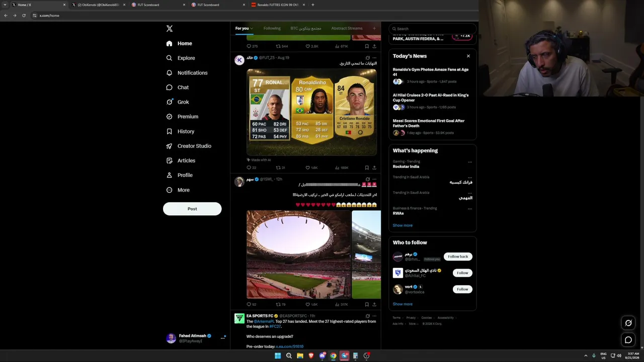Click the X logo in the sidebar
This screenshot has height=362, width=644.
pos(170,29)
